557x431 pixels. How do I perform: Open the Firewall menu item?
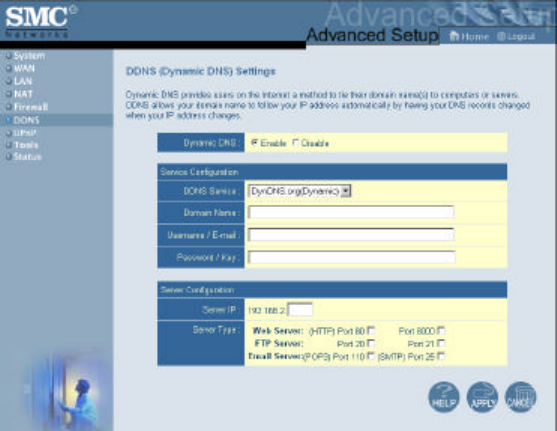click(31, 107)
